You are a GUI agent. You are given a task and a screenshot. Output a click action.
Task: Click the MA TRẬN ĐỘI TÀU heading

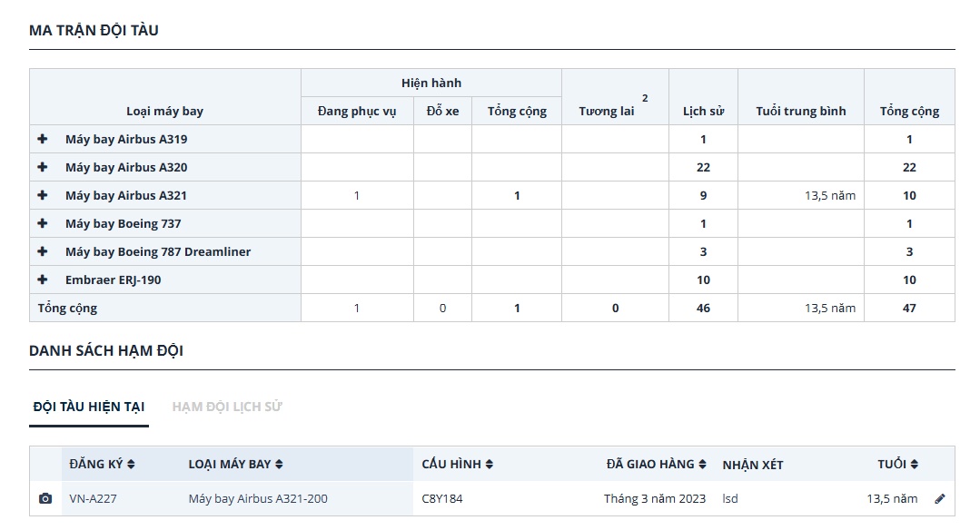point(94,30)
